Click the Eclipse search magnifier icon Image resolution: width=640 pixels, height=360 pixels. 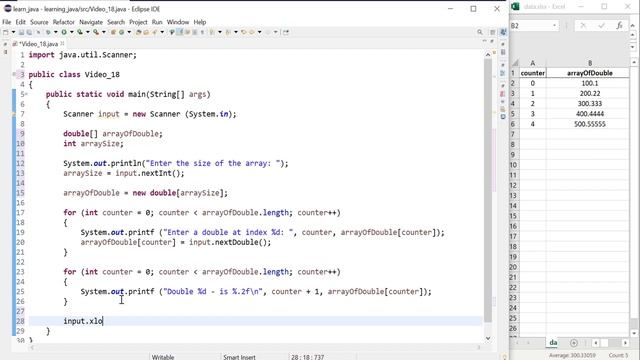pos(480,32)
